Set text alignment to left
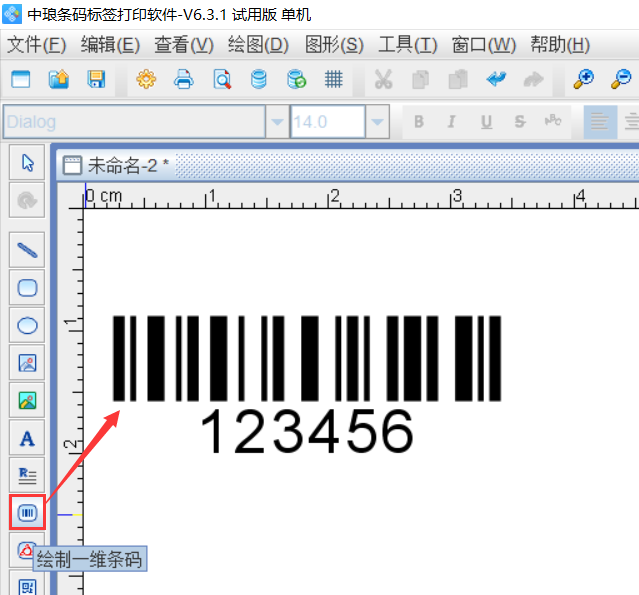Screen dimensions: 639x595 point(600,121)
